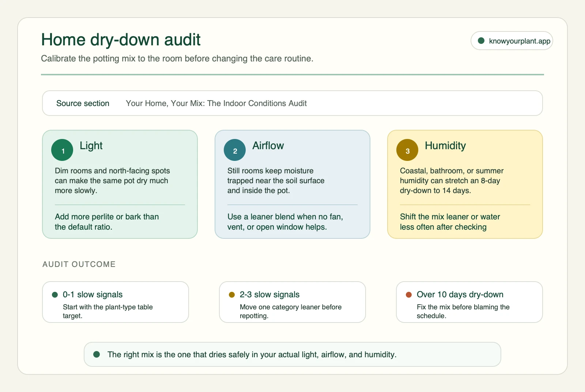
Task: Click the Source section label
Action: click(x=83, y=103)
